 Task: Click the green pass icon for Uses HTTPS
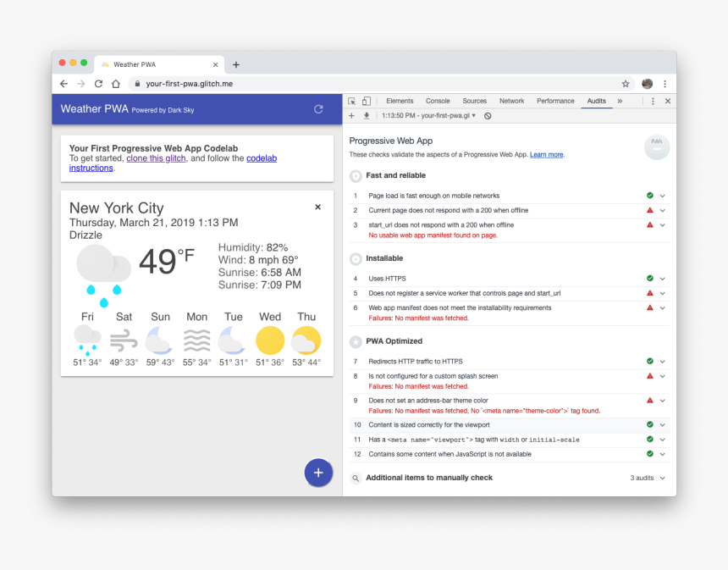650,279
